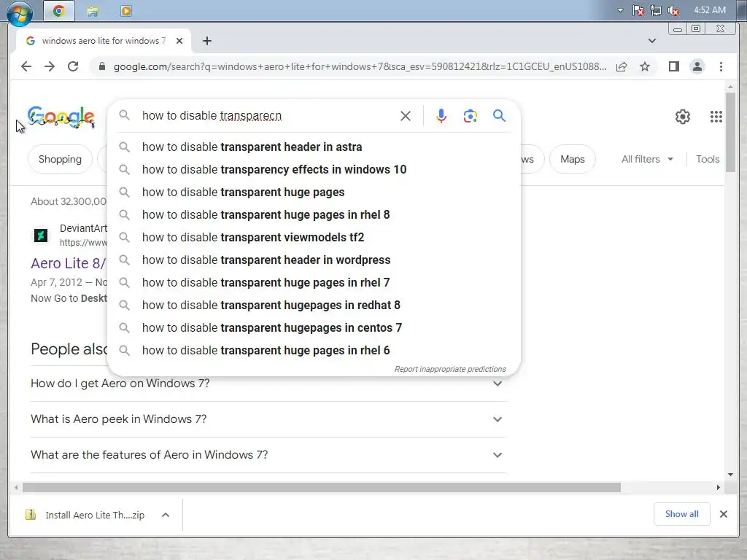Viewport: 747px width, 560px height.
Task: Go forward to the next page
Action: tap(50, 66)
